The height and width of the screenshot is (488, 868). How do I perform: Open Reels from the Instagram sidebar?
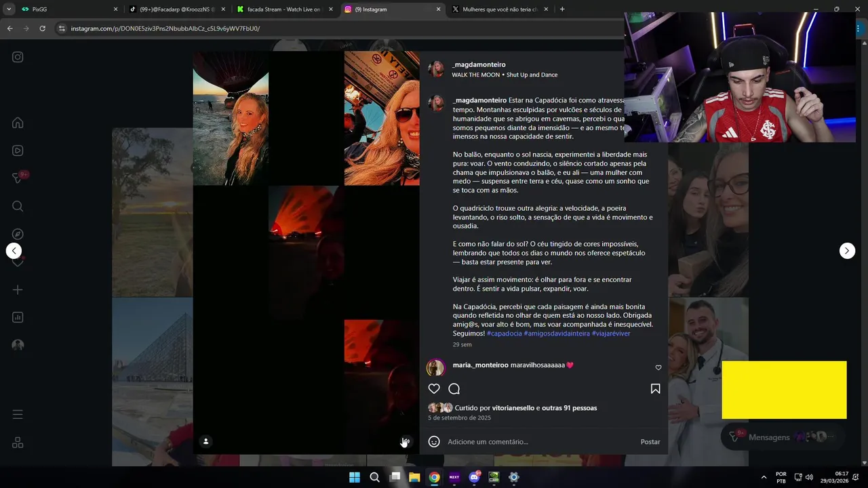[x=18, y=150]
